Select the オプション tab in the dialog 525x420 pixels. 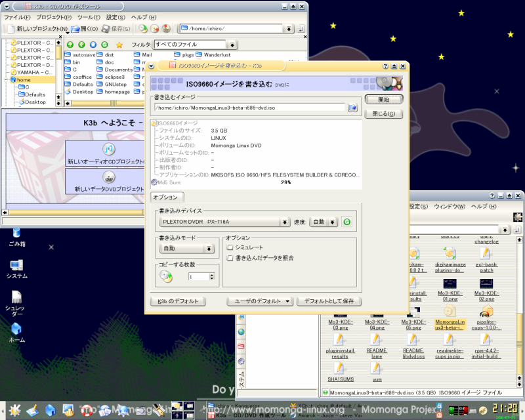[166, 198]
